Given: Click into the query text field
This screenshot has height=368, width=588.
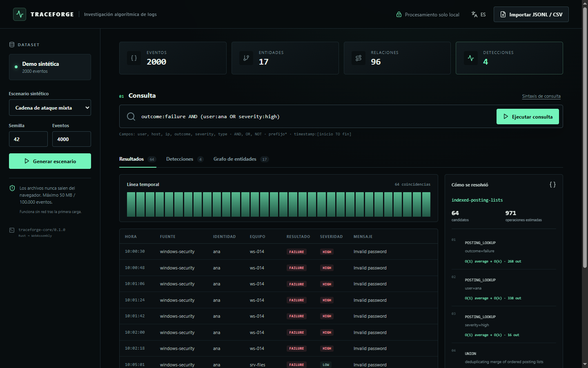Looking at the screenshot, I should coord(316,117).
